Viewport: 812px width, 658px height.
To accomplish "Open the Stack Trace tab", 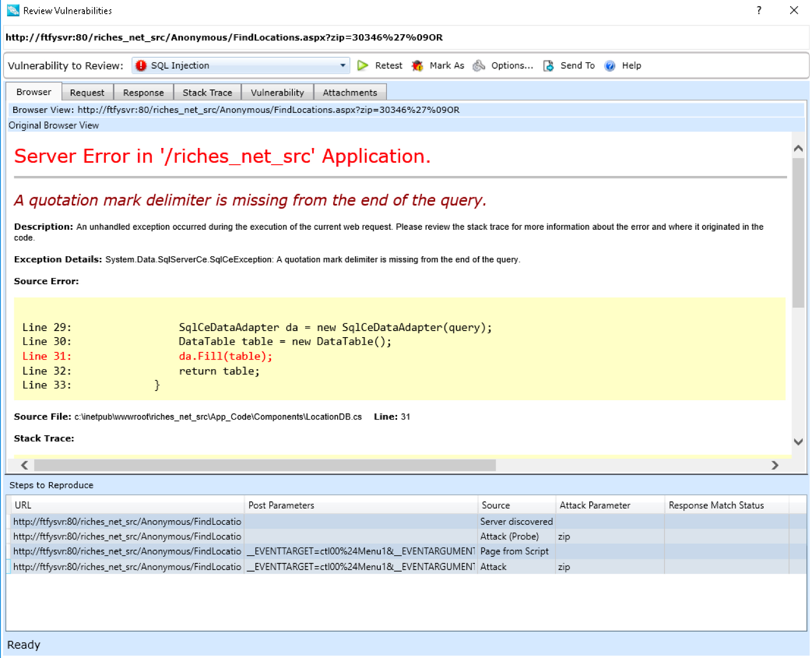I will [x=207, y=93].
